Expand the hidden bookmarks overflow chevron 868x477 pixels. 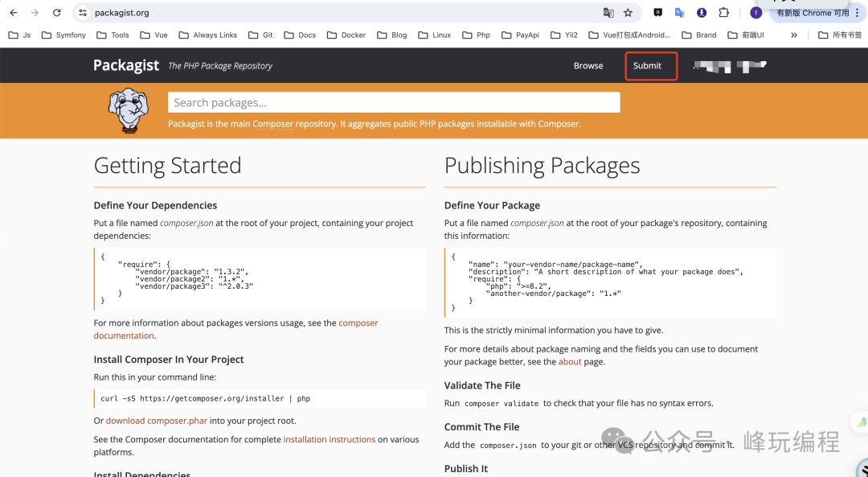pyautogui.click(x=794, y=35)
